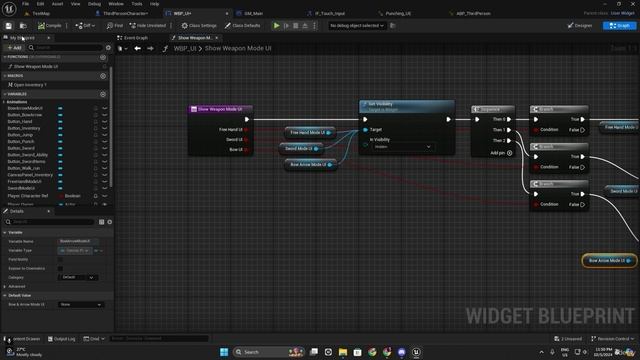Image resolution: width=640 pixels, height=360 pixels.
Task: Open the Edit menu
Action: pos(40,4)
